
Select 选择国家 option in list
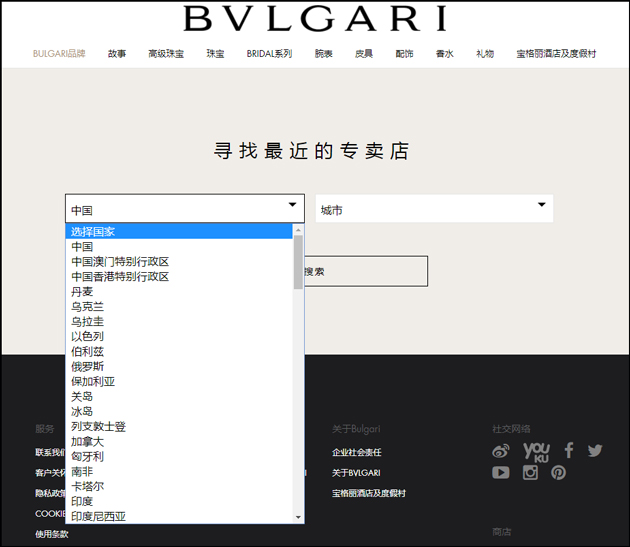click(179, 232)
